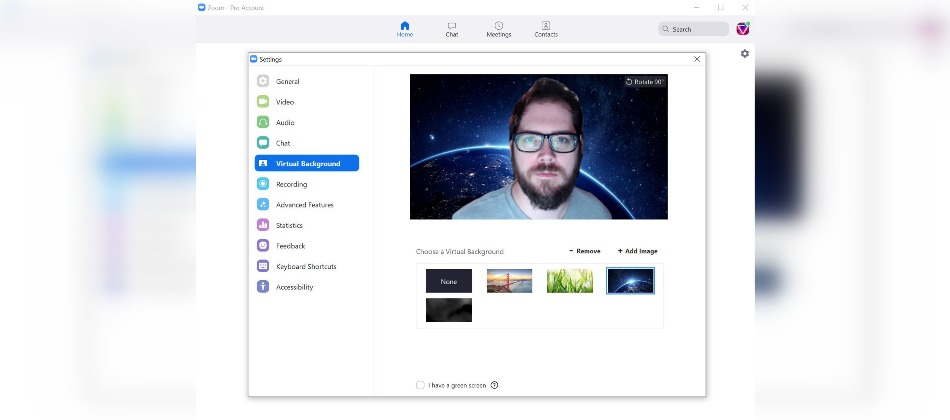The height and width of the screenshot is (420, 950).
Task: Open Advanced Features settings
Action: 304,205
